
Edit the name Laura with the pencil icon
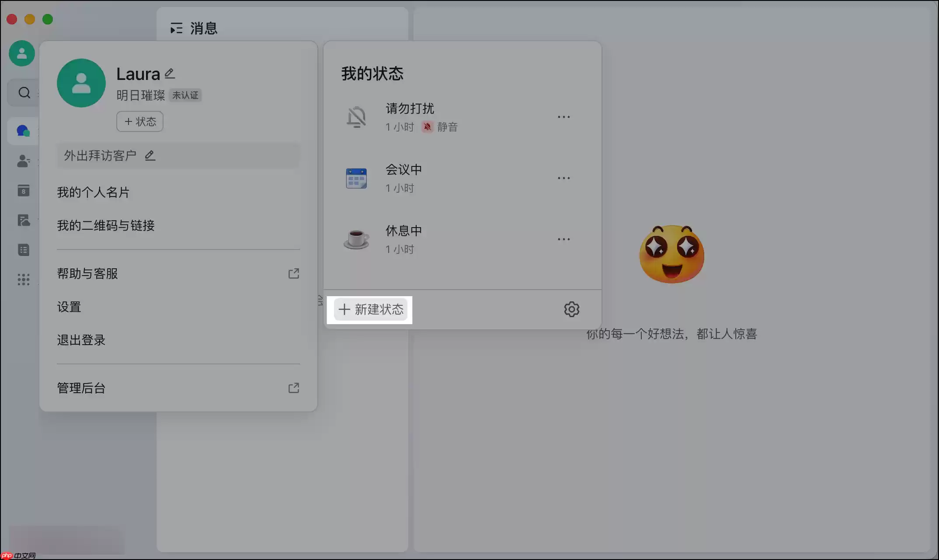(x=170, y=73)
